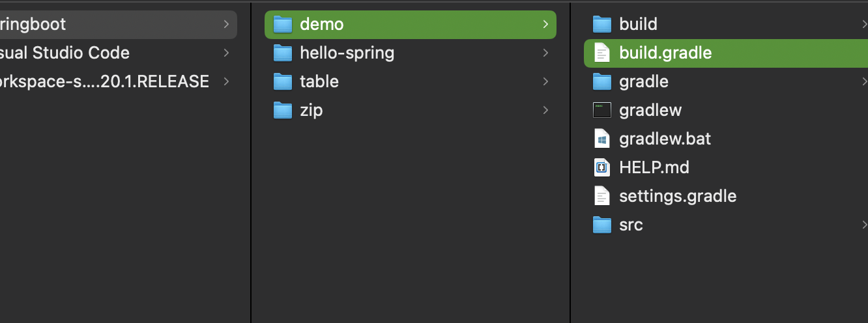Select the gradle folder icon

pos(602,81)
